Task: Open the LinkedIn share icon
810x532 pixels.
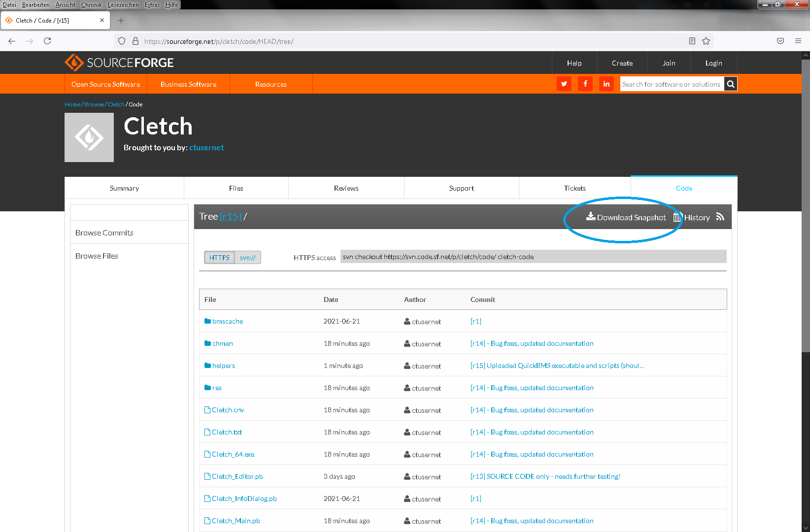Action: (x=607, y=84)
